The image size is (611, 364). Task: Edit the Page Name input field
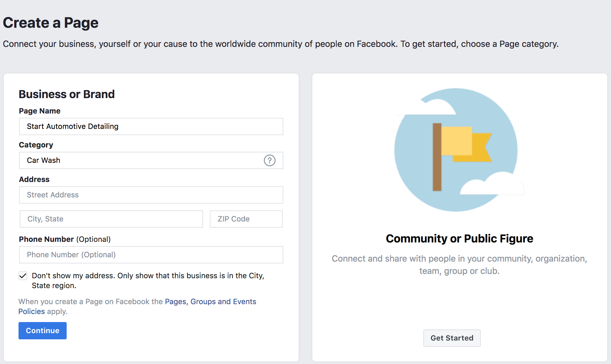pyautogui.click(x=151, y=126)
